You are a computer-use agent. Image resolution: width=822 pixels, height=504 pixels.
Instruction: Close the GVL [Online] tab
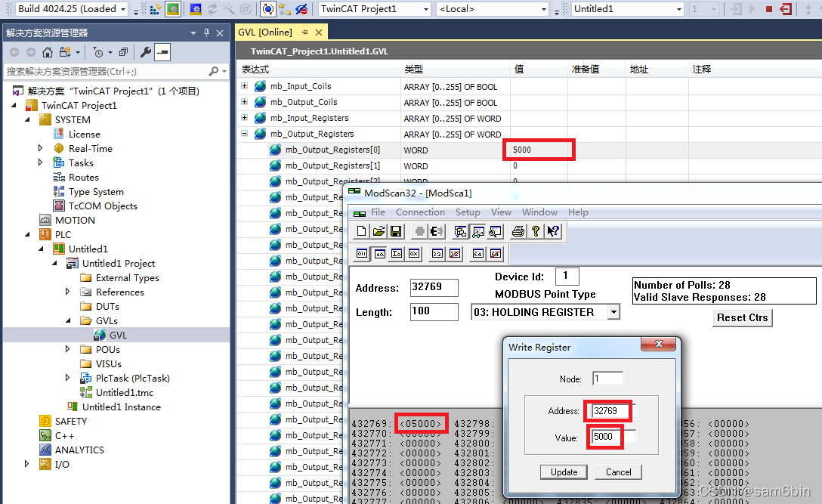click(318, 32)
